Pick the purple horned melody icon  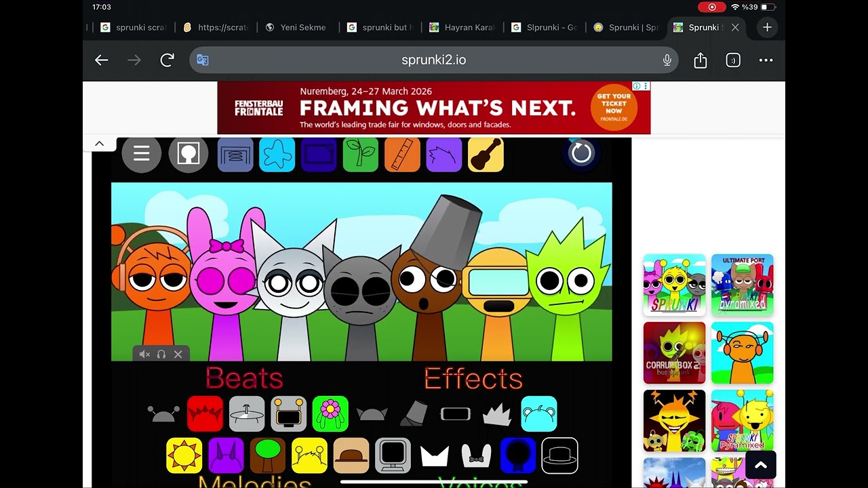point(226,455)
